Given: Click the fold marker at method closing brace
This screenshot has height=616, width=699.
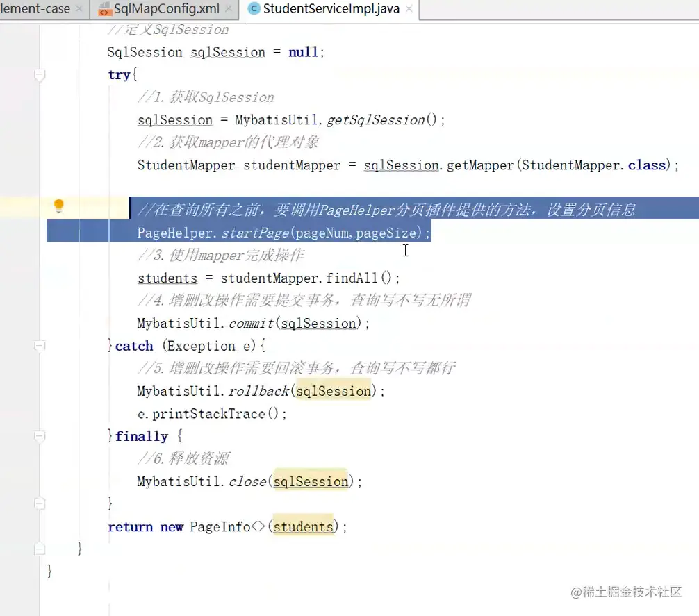Looking at the screenshot, I should 40,549.
